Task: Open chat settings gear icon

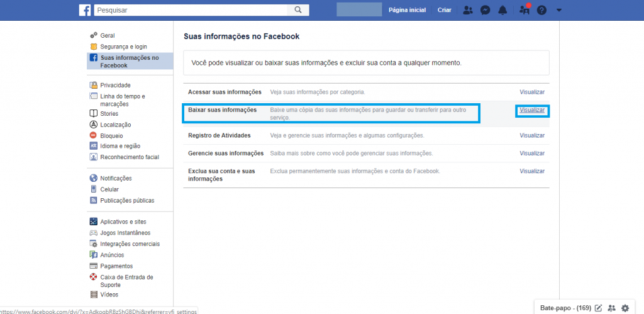Action: 625,308
